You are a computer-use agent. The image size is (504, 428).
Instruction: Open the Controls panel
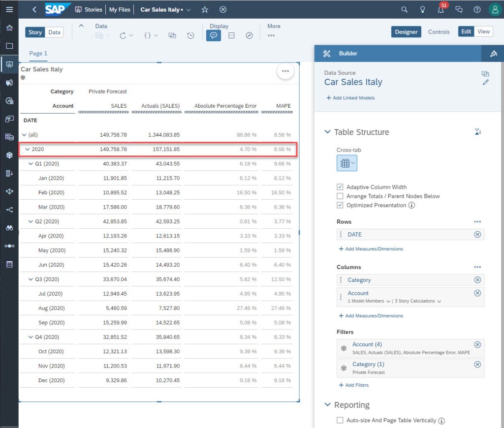point(439,32)
